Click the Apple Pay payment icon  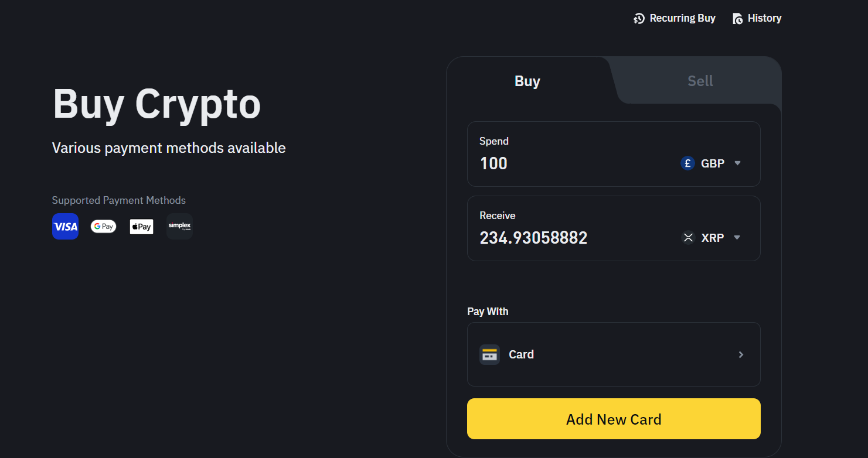click(141, 226)
